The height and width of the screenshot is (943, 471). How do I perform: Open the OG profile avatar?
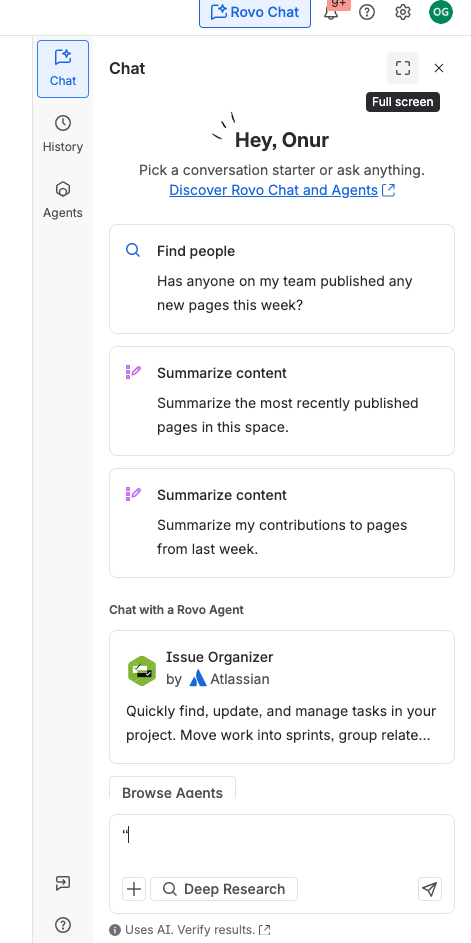coord(441,12)
